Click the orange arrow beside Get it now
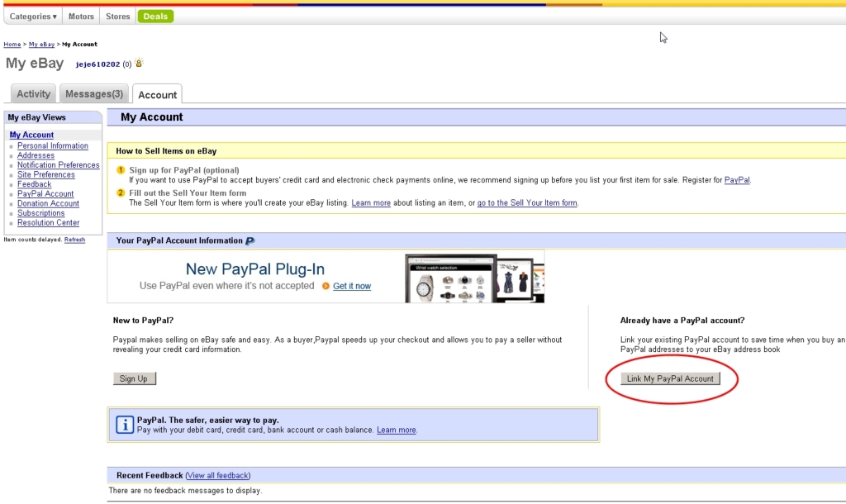This screenshot has width=846, height=504. point(326,286)
